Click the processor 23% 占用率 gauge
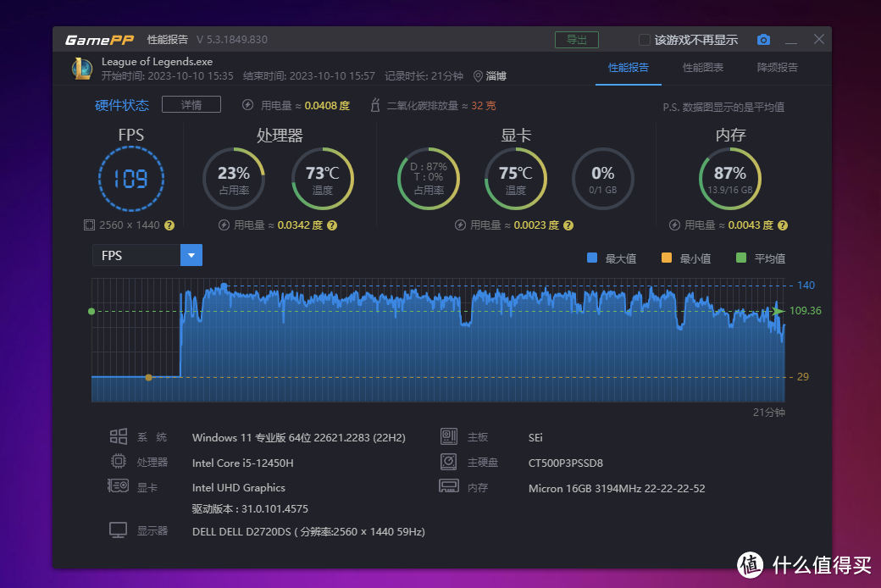This screenshot has height=588, width=881. click(x=234, y=179)
